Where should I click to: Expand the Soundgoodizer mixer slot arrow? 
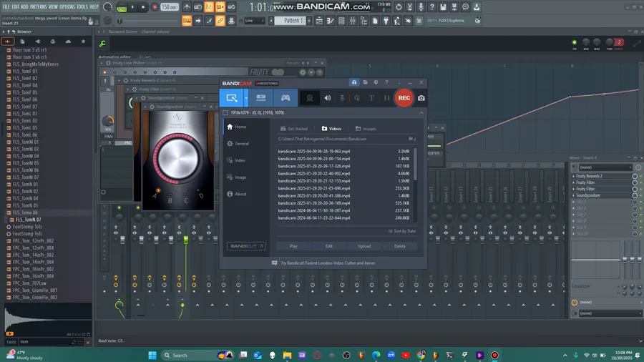point(574,195)
